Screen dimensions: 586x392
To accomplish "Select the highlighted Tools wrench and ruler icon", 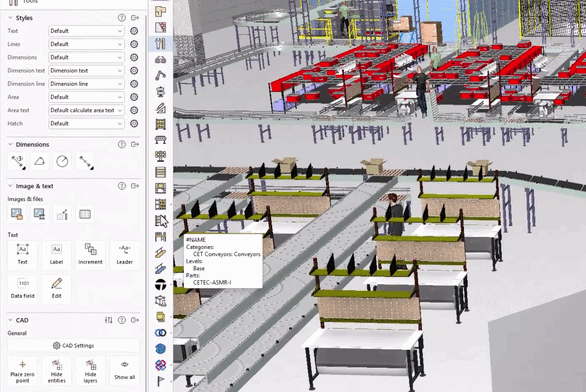I will 160,44.
